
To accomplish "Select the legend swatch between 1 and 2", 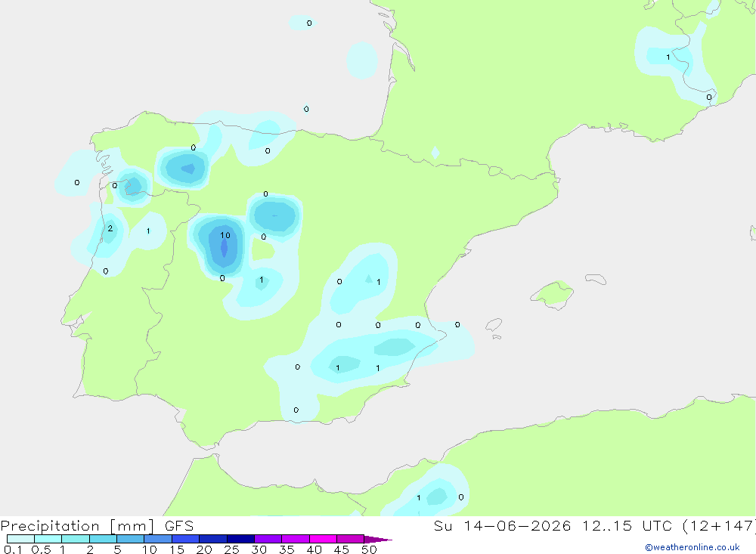I will 75,539.
